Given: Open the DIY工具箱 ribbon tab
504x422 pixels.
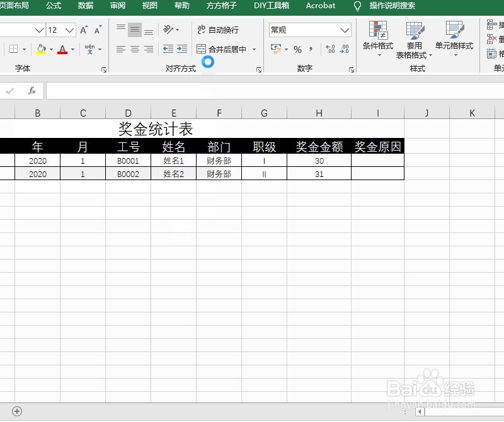Looking at the screenshot, I should point(271,7).
